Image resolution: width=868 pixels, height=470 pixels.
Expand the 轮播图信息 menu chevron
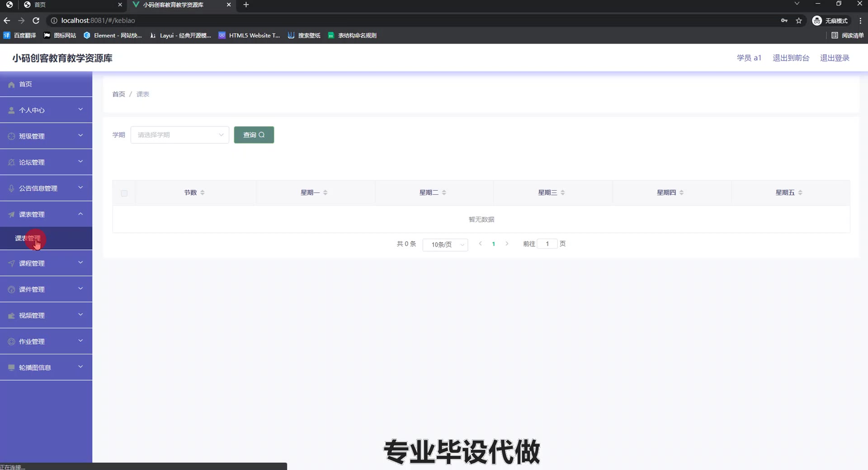pos(80,367)
